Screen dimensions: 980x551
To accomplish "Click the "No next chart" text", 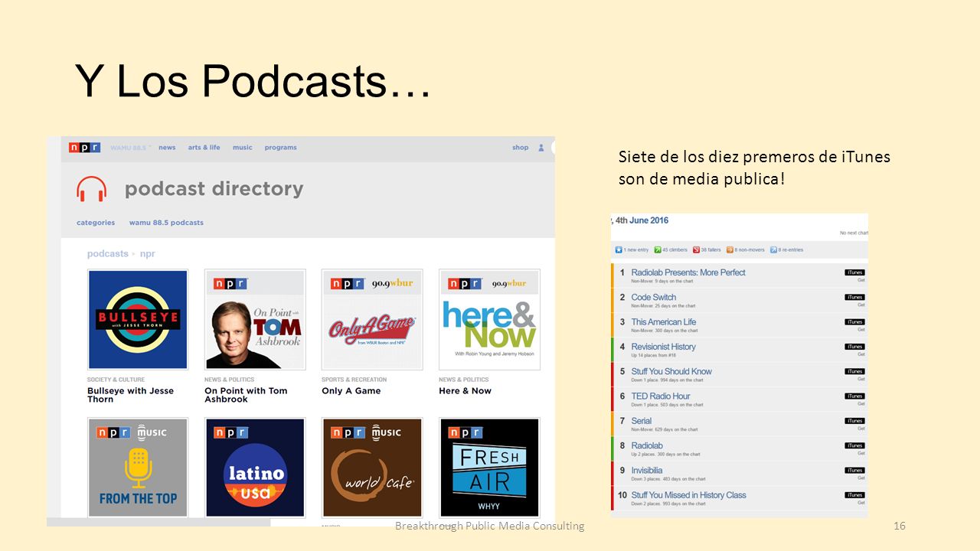I will click(854, 233).
